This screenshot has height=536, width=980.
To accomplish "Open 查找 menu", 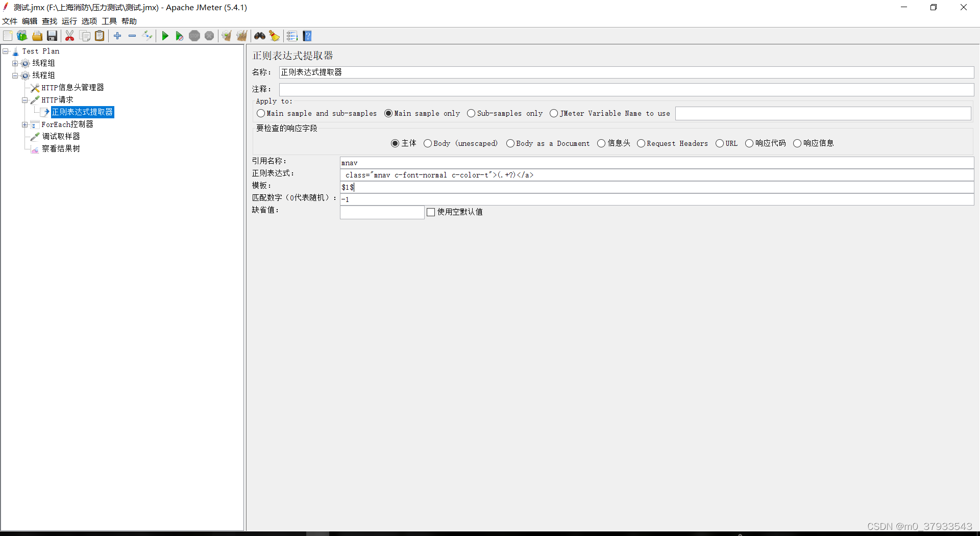I will point(50,21).
